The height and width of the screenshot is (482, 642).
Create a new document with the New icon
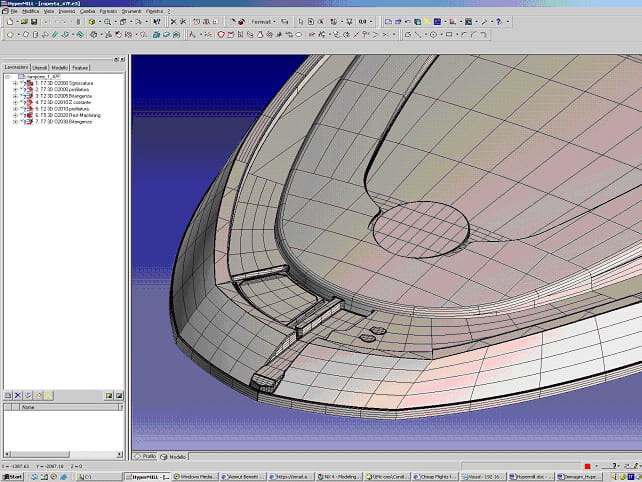click(x=10, y=22)
